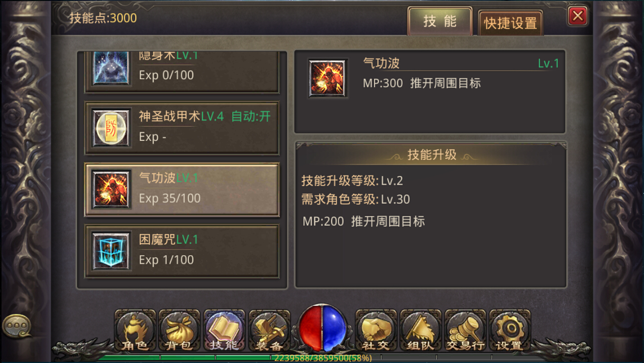Toggle 自动:开 on 神圣战甲术
This screenshot has width=644, height=363.
pyautogui.click(x=251, y=116)
